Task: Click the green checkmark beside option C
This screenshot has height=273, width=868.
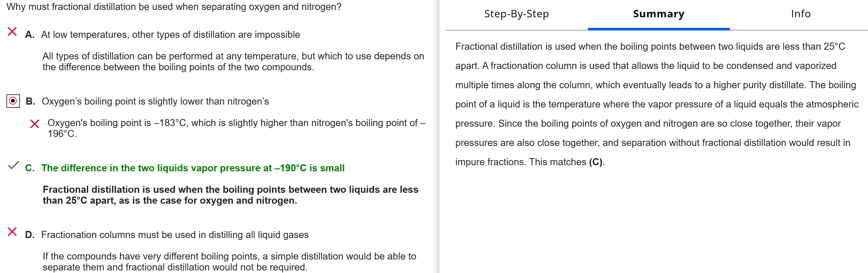Action: point(13,165)
